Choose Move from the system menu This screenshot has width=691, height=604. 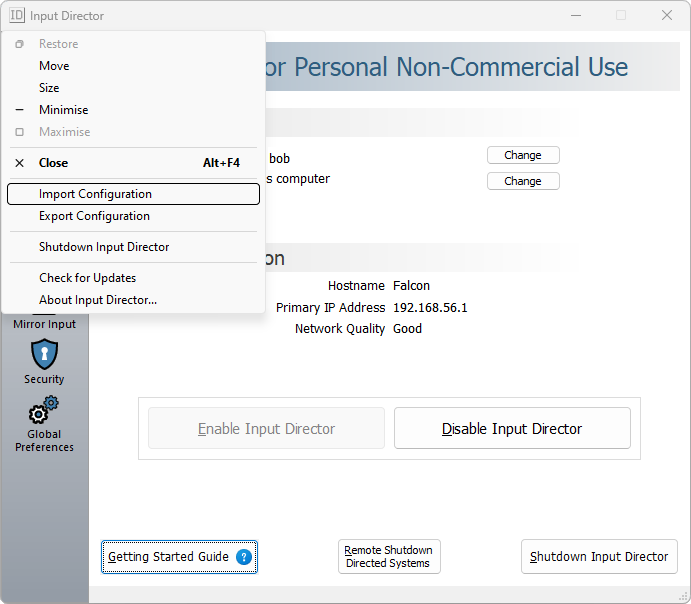[54, 66]
